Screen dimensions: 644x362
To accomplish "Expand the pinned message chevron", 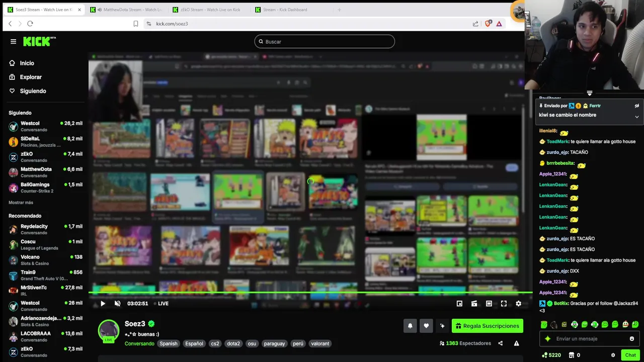I will pos(636,117).
